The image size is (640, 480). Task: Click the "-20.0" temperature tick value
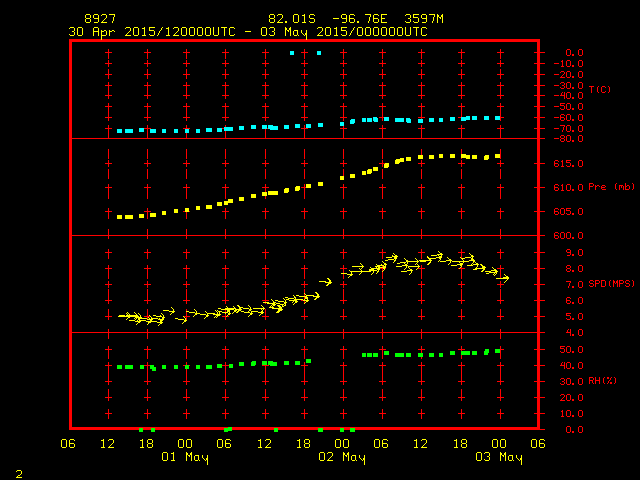(569, 75)
